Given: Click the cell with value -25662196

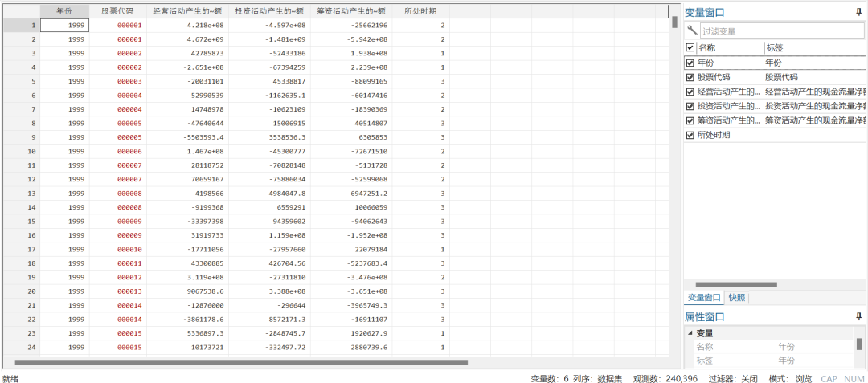Looking at the screenshot, I should coord(351,26).
